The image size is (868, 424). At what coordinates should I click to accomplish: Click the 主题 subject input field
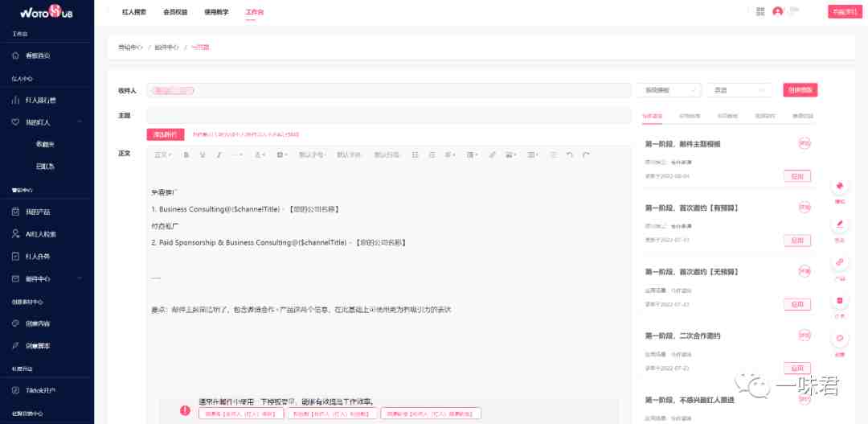click(389, 116)
